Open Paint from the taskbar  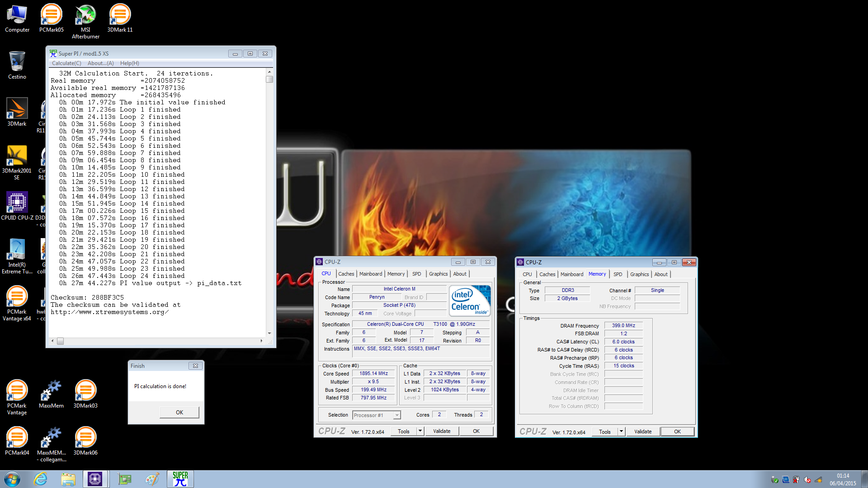click(x=152, y=479)
